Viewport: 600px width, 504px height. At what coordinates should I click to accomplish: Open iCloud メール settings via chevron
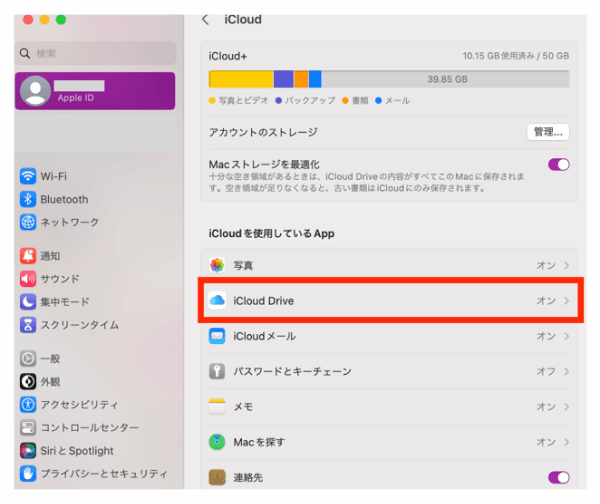click(x=567, y=336)
